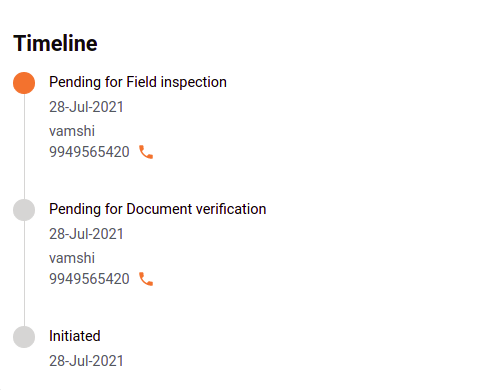Select the name vamshi under Document verification
The width and height of the screenshot is (491, 390).
(72, 258)
